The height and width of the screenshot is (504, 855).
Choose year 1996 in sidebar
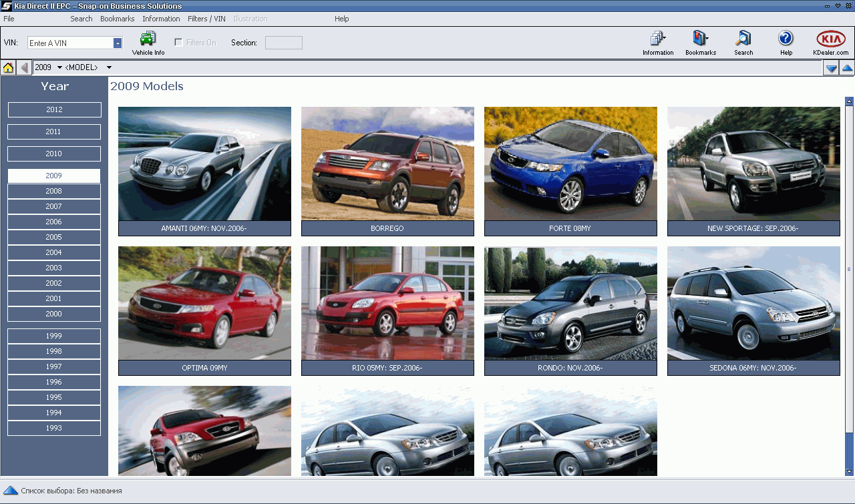[x=54, y=382]
